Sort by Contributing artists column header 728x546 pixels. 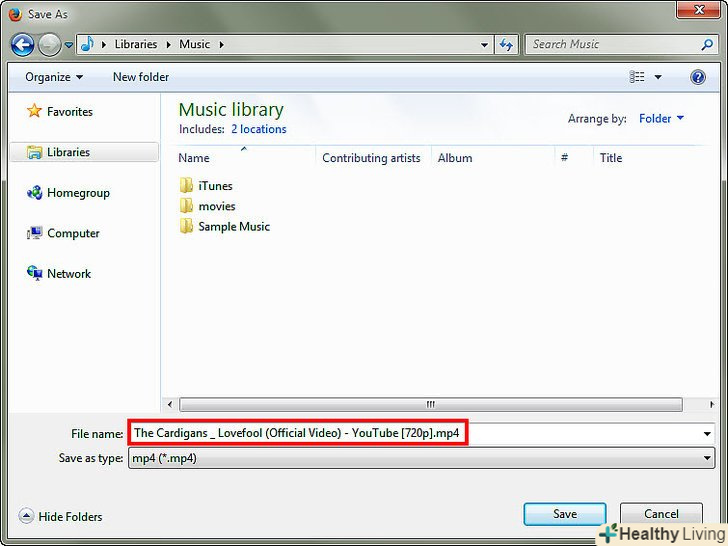[x=371, y=158]
